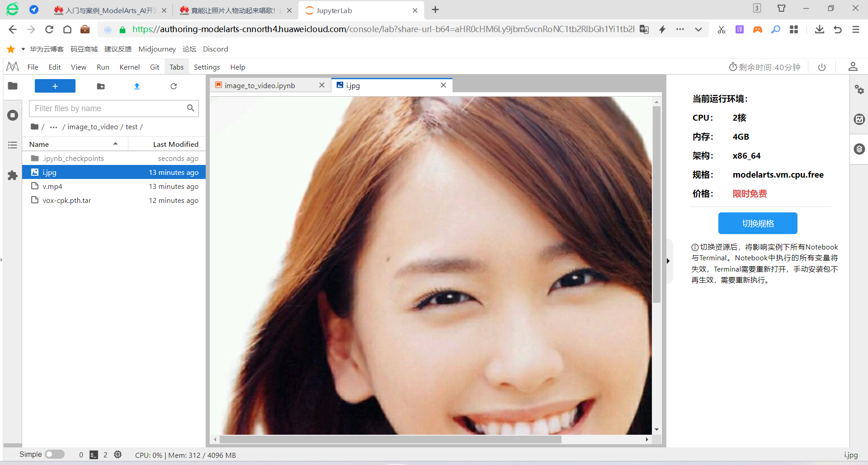Open the Discord bookmark
The height and width of the screenshot is (465, 868).
[x=216, y=49]
